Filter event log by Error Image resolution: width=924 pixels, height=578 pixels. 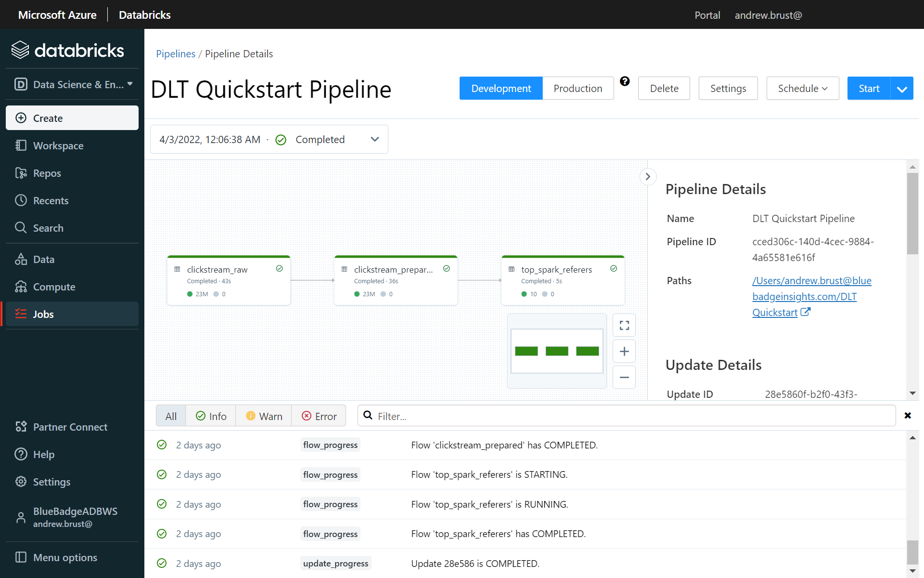319,416
